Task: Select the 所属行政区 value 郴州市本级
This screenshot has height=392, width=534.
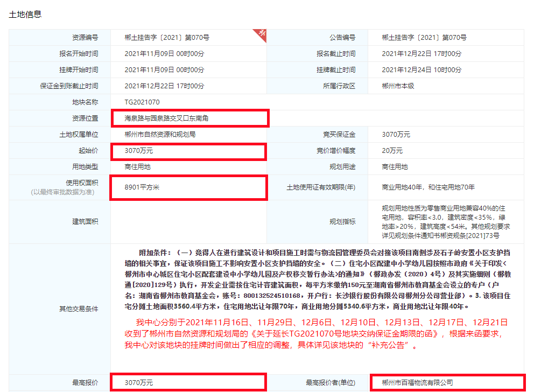Action: pos(398,86)
